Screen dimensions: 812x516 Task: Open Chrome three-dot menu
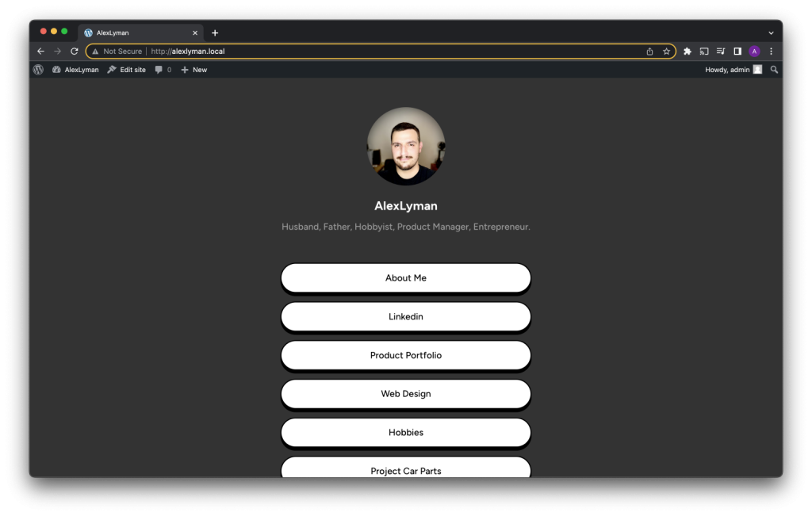771,52
